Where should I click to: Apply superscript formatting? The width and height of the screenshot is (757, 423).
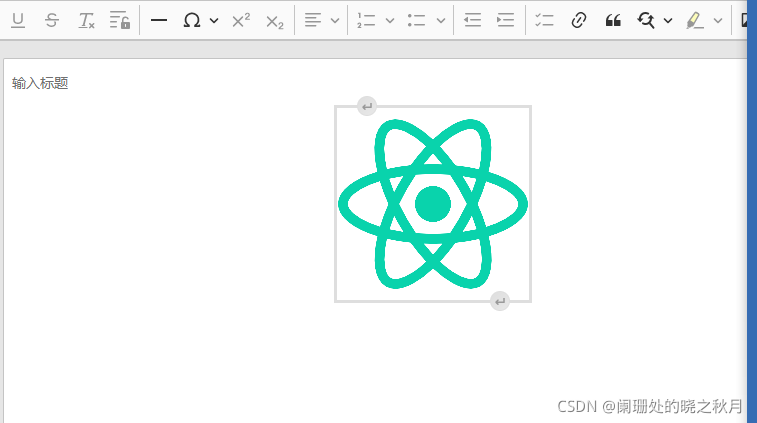pyautogui.click(x=241, y=20)
